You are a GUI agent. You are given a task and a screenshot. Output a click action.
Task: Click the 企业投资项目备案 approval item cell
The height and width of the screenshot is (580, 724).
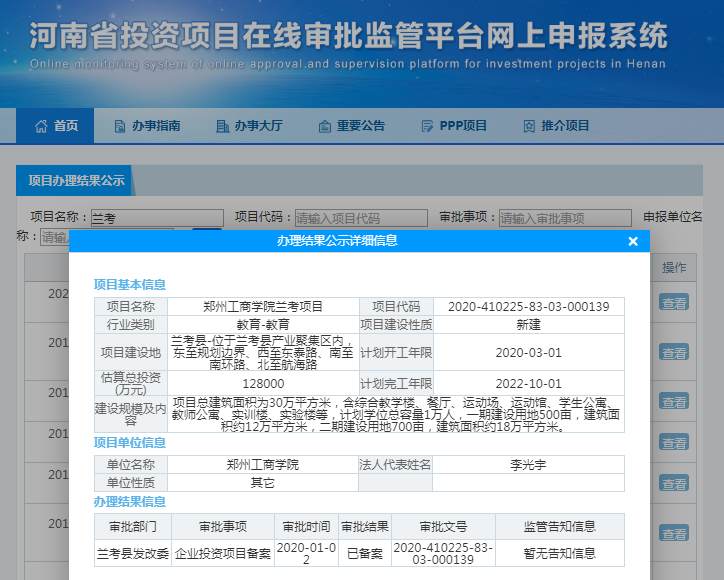tap(219, 553)
